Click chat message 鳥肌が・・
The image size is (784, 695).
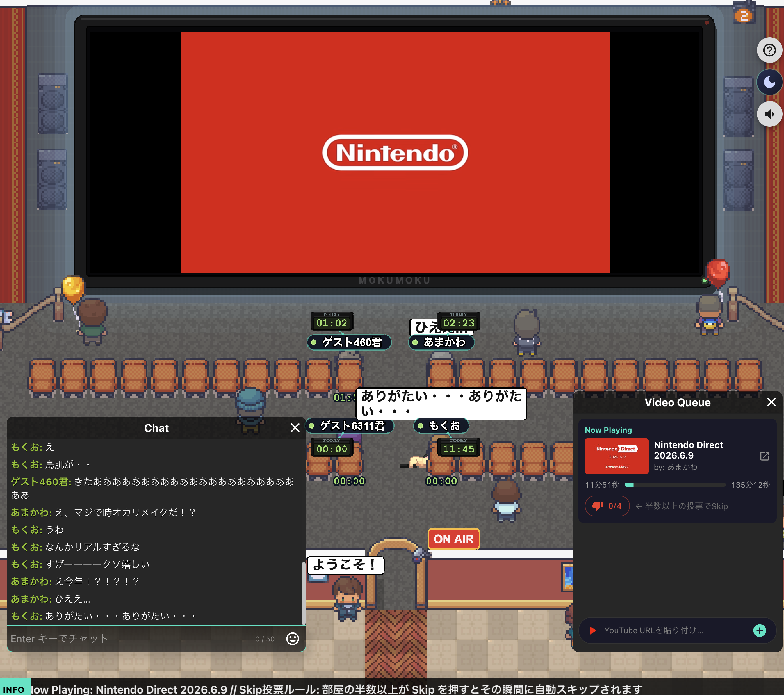(x=68, y=464)
